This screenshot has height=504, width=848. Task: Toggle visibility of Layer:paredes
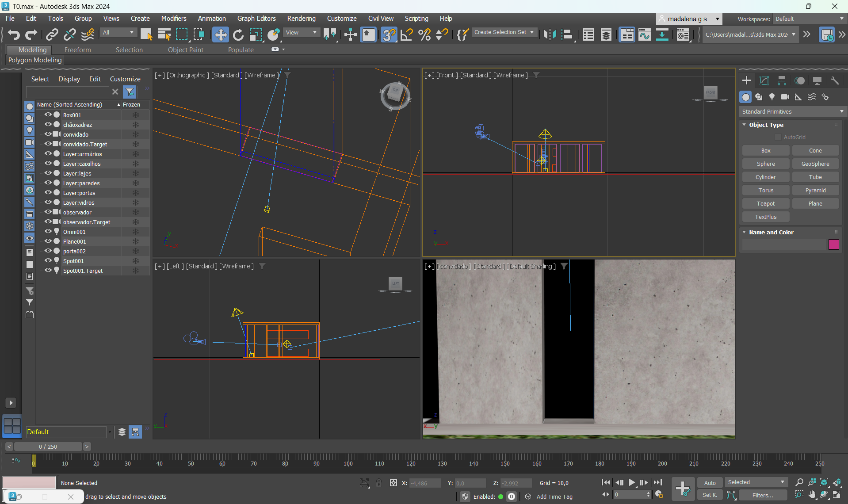(48, 183)
